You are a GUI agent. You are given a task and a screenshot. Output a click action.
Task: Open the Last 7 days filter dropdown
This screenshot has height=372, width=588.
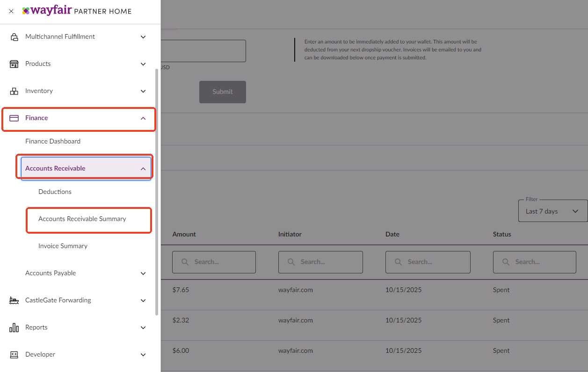[552, 211]
